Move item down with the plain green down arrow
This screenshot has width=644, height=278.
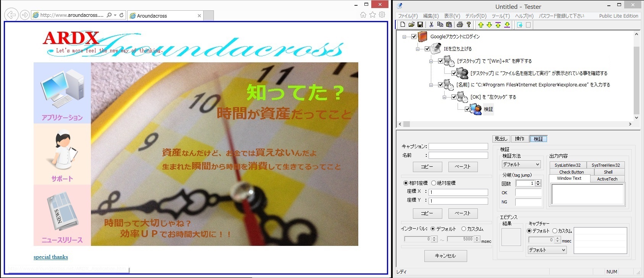tap(489, 25)
